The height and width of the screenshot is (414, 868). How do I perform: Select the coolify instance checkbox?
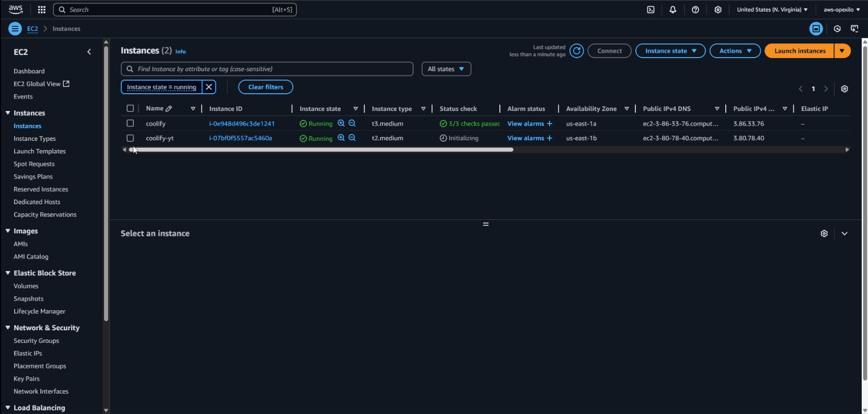(x=130, y=124)
